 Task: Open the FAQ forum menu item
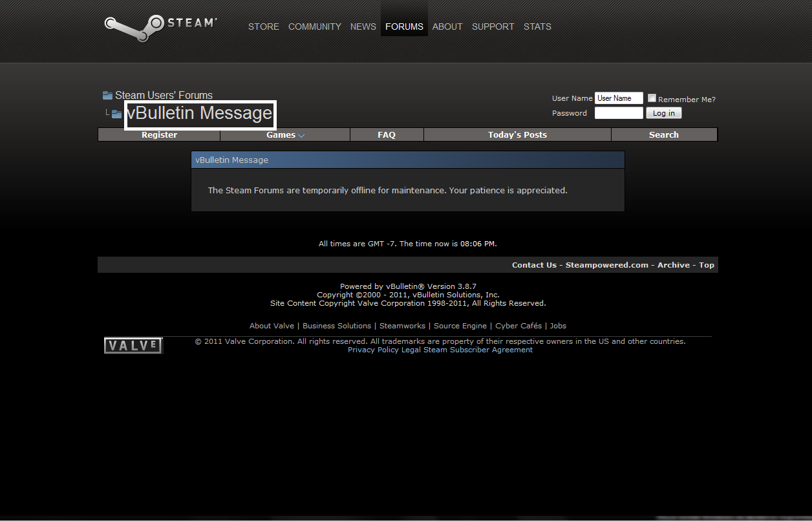tap(387, 134)
